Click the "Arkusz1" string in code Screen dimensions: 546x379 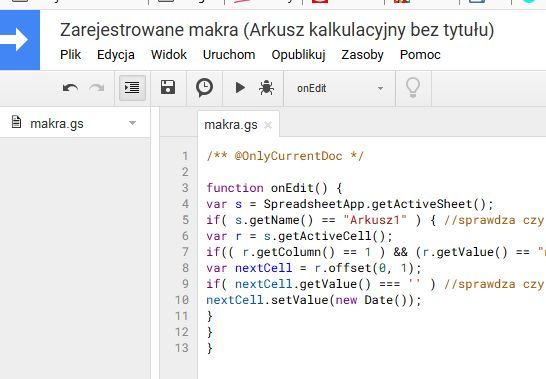(x=375, y=220)
